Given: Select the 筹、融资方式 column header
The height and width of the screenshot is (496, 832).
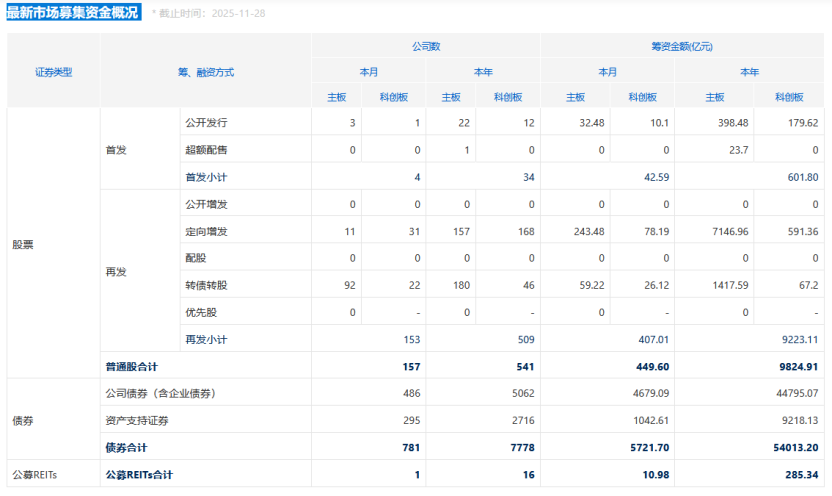Looking at the screenshot, I should point(205,72).
